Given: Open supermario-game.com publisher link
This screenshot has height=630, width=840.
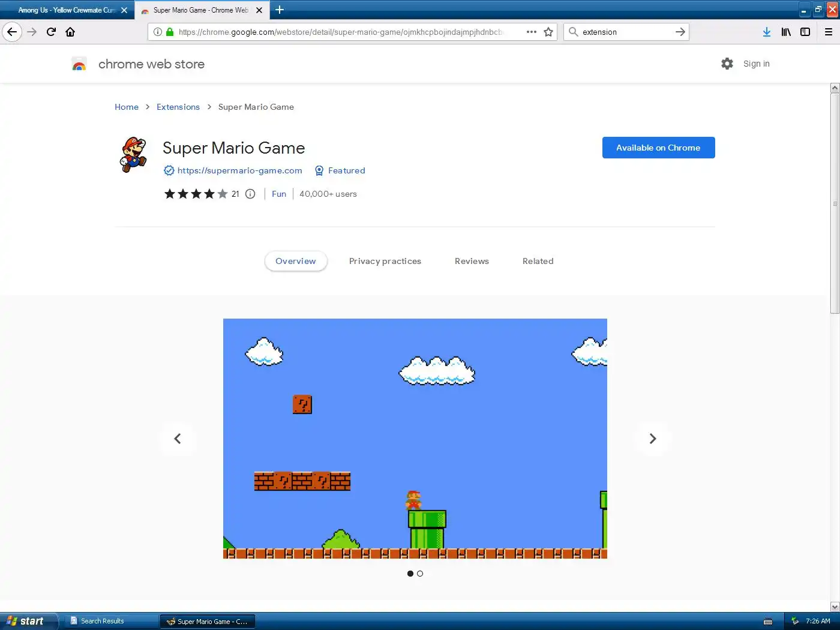Looking at the screenshot, I should 240,170.
